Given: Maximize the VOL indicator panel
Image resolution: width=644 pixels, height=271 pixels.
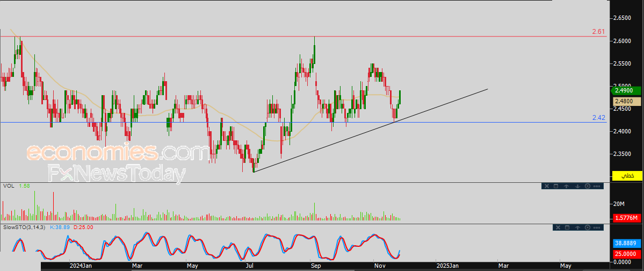Looking at the screenshot, I should pyautogui.click(x=556, y=186).
